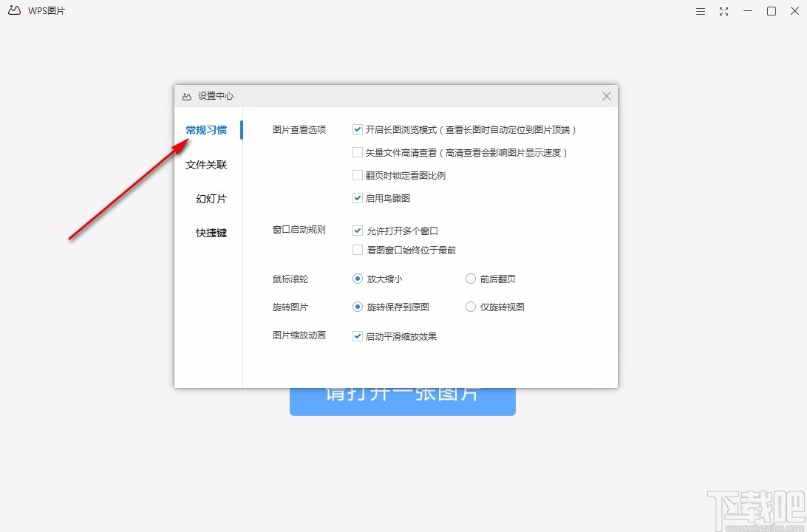Disable 启动平滑缩放效果 checkbox

click(x=357, y=335)
